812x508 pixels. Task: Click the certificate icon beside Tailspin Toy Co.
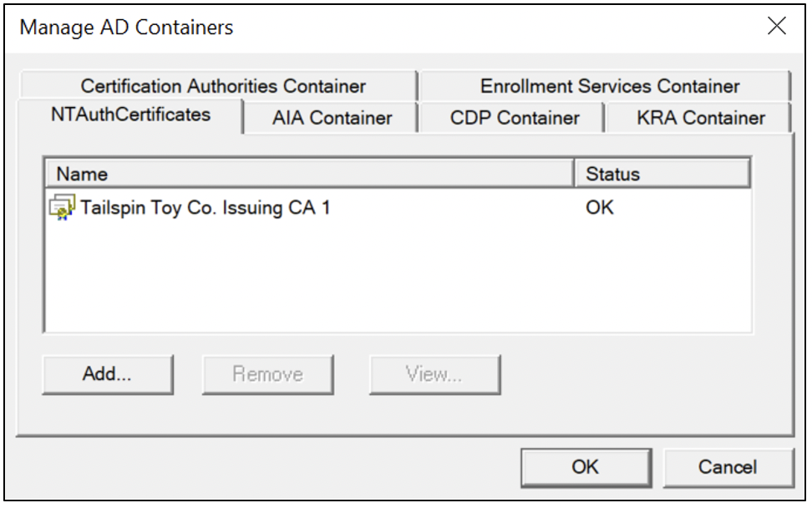click(x=62, y=208)
